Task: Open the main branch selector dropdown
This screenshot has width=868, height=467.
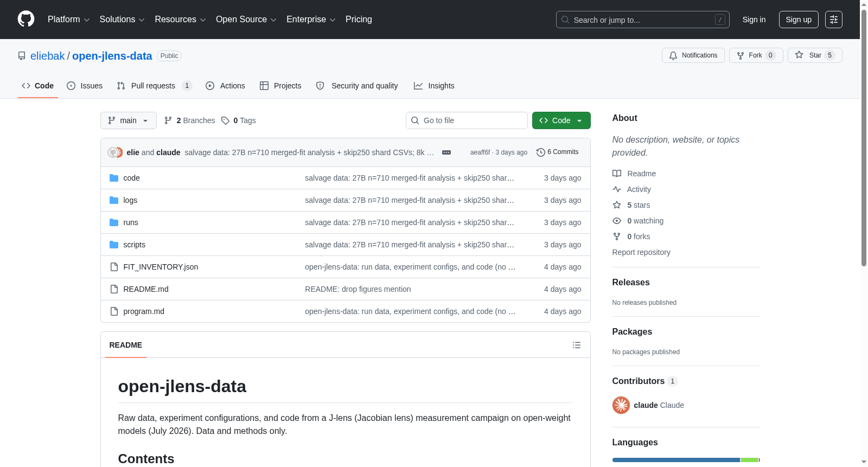Action: (129, 120)
